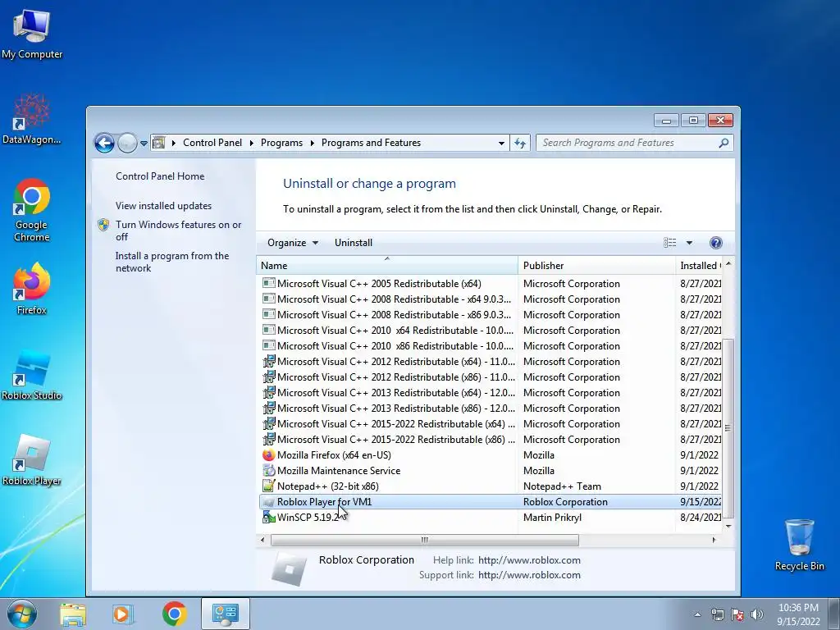
Task: Refresh the Programs and Features list
Action: coord(519,143)
